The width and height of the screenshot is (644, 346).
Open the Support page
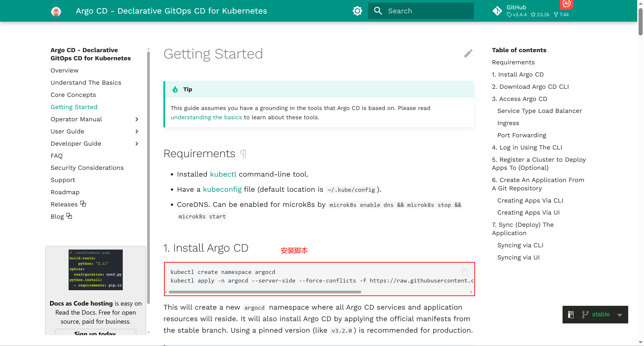click(x=63, y=180)
